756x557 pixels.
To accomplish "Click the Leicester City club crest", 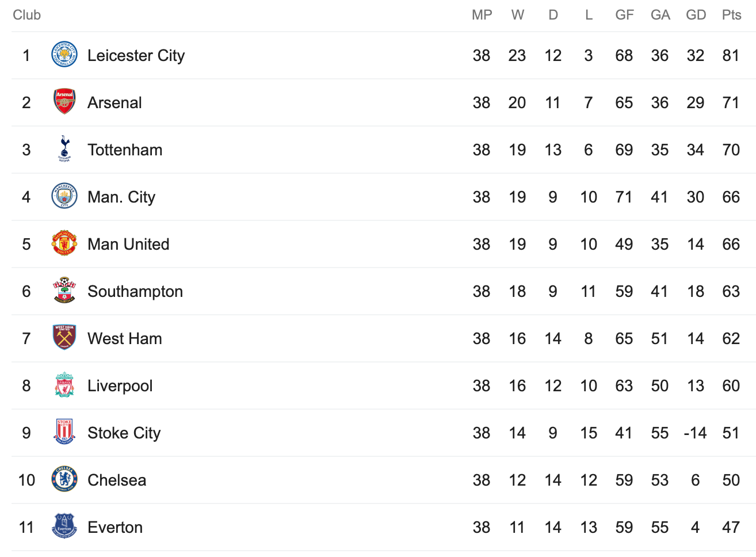I will (64, 55).
